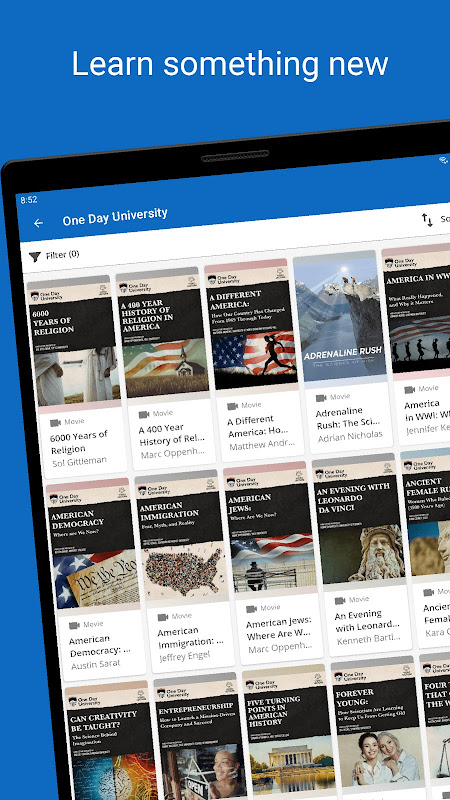
Task: Open Filter (0) options
Action: tap(54, 256)
